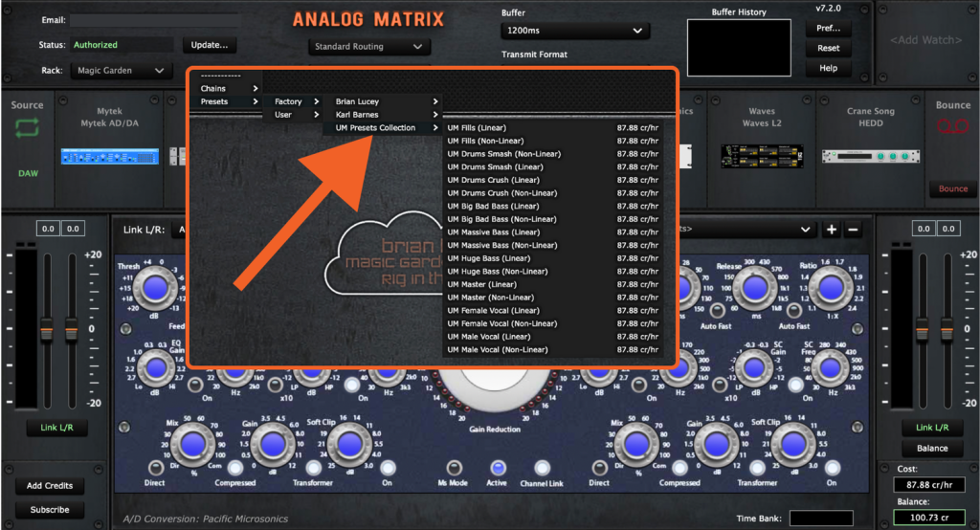980x530 pixels.
Task: Open Help
Action: 828,68
